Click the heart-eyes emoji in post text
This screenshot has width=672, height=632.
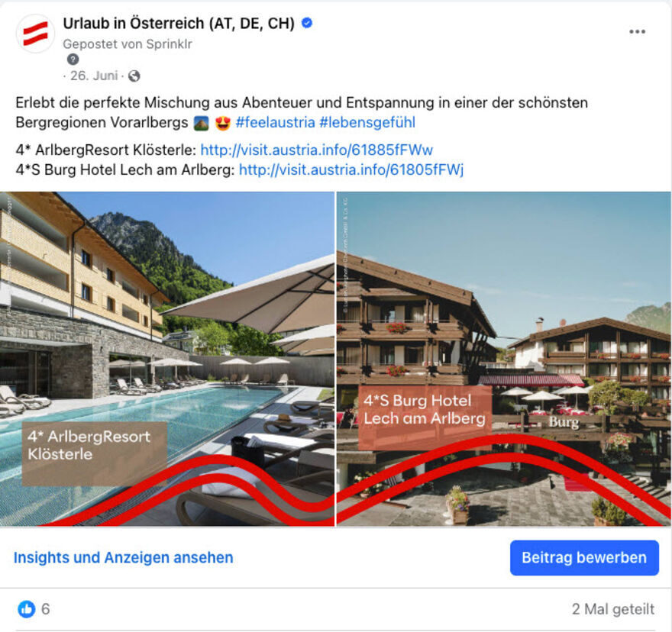pyautogui.click(x=223, y=123)
